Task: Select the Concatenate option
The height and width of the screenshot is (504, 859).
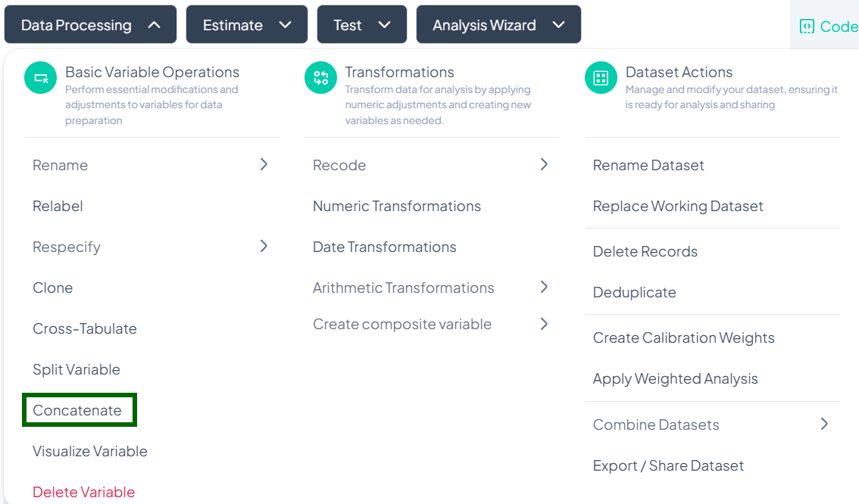Action: pos(77,410)
